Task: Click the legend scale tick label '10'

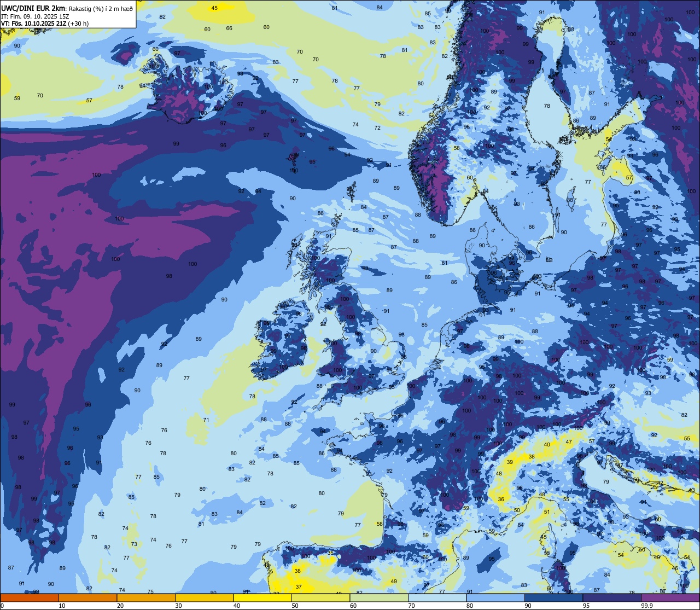Action: [62, 606]
